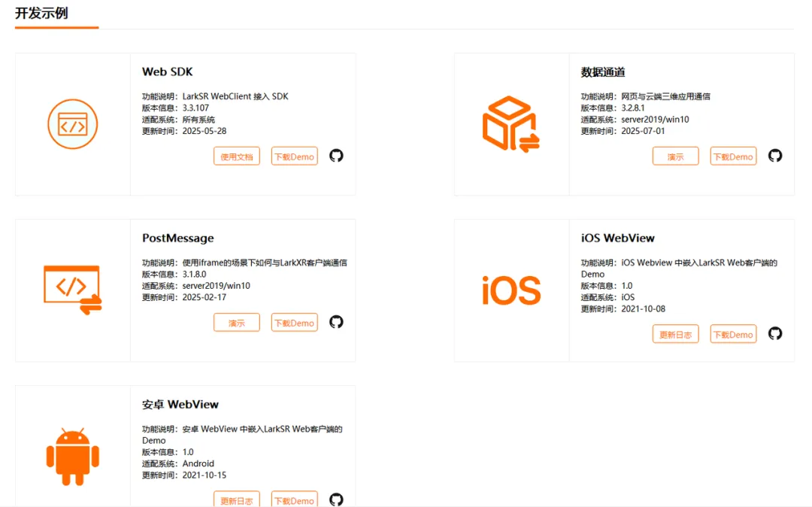
Task: Click 下载Demo on the PostMessage card
Action: click(294, 323)
